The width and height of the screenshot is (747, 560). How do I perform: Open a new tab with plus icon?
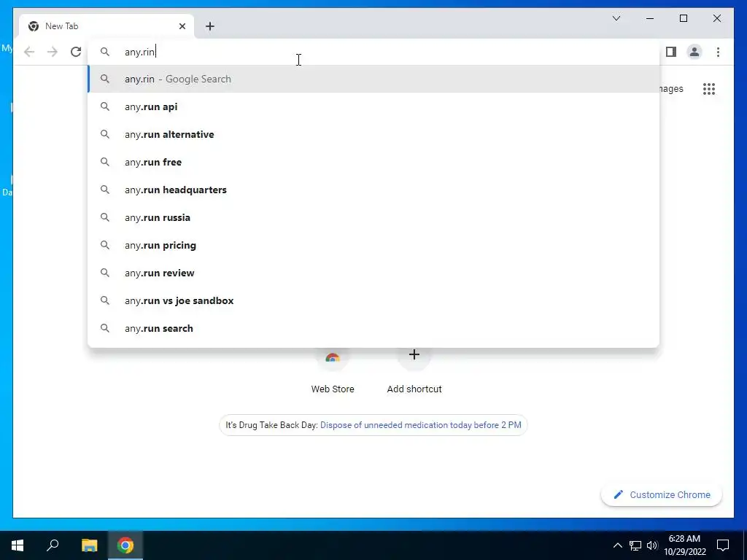(210, 26)
